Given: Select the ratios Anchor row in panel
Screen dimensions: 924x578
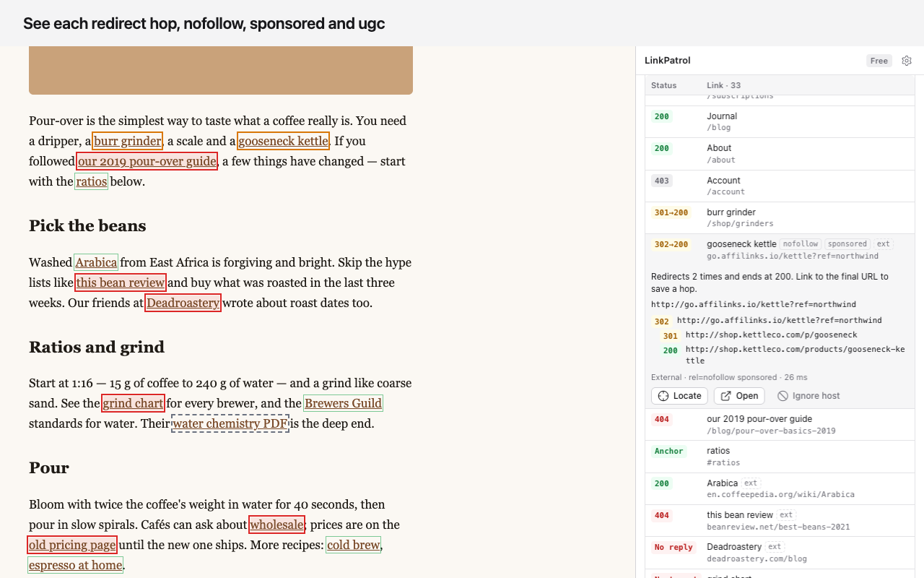Looking at the screenshot, I should [780, 457].
